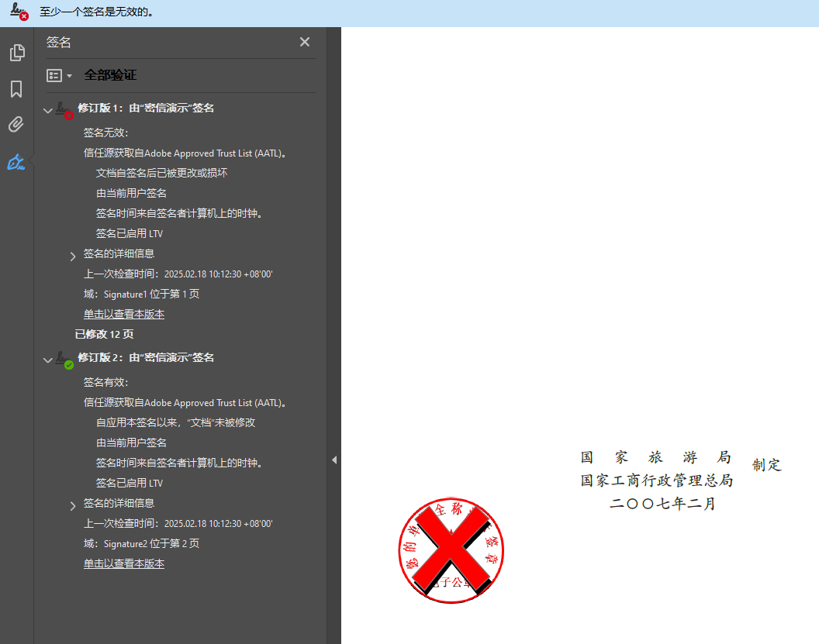Click 全部验证 to validate all signatures
This screenshot has width=819, height=644.
110,75
